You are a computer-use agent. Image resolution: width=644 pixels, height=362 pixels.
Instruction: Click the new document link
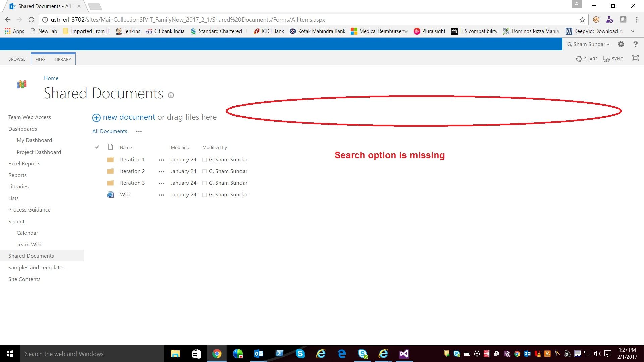click(x=128, y=117)
